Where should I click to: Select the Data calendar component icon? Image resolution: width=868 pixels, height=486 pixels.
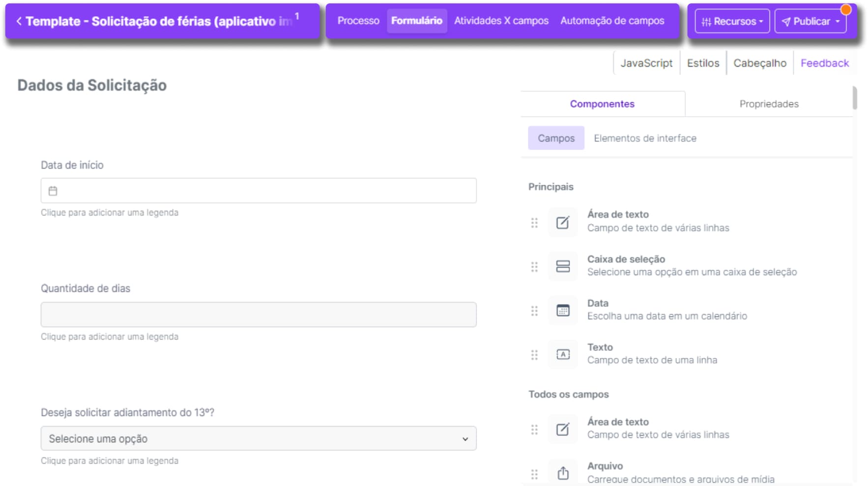click(x=563, y=310)
